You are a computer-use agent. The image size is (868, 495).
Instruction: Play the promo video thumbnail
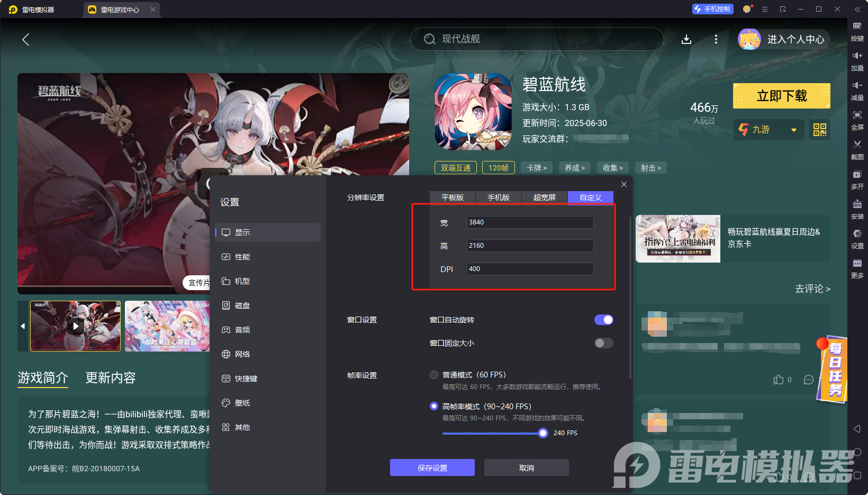click(76, 326)
